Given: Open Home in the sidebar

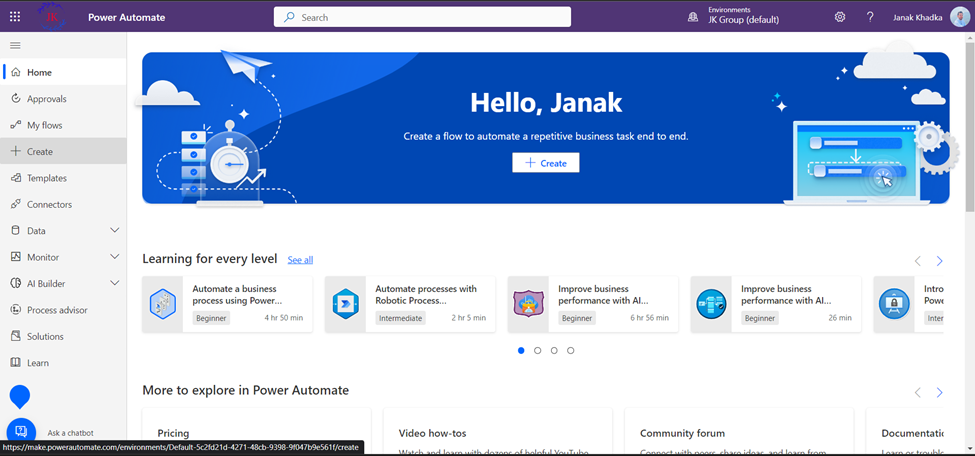Looking at the screenshot, I should pyautogui.click(x=63, y=72).
